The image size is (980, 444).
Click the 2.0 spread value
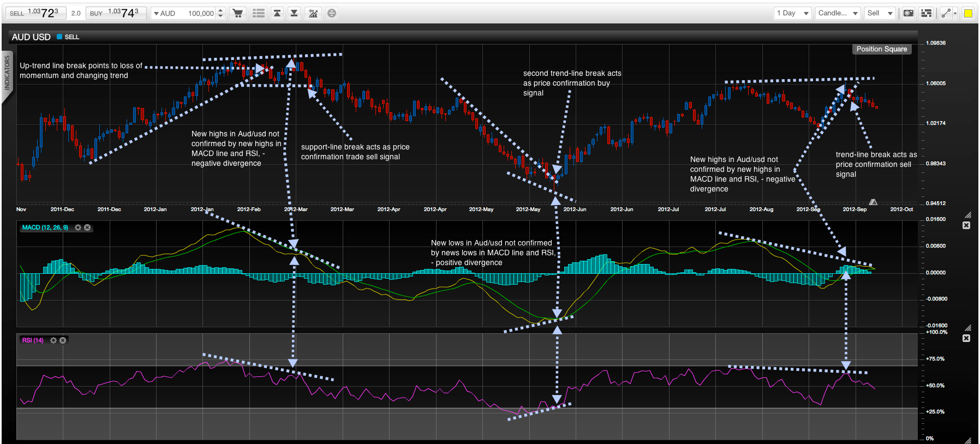(76, 13)
